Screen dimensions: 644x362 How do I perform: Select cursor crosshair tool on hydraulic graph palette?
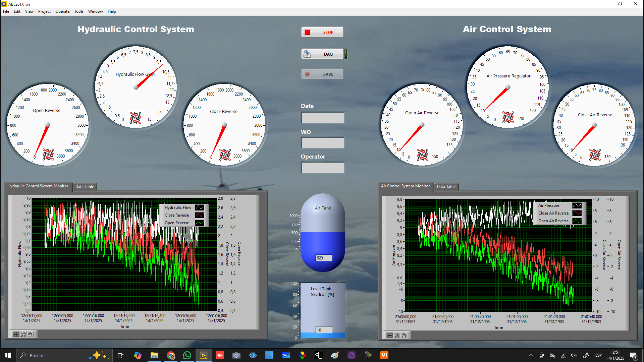pyautogui.click(x=16, y=334)
